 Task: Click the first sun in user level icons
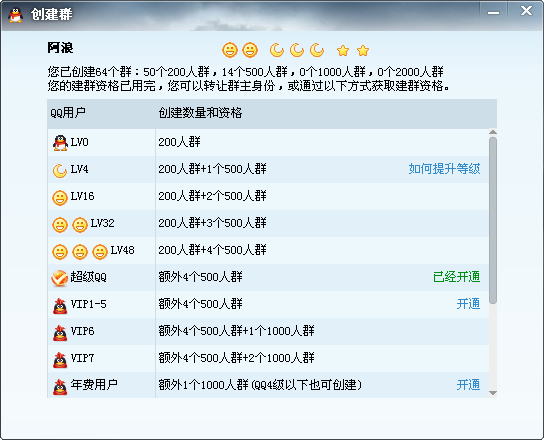(x=230, y=50)
